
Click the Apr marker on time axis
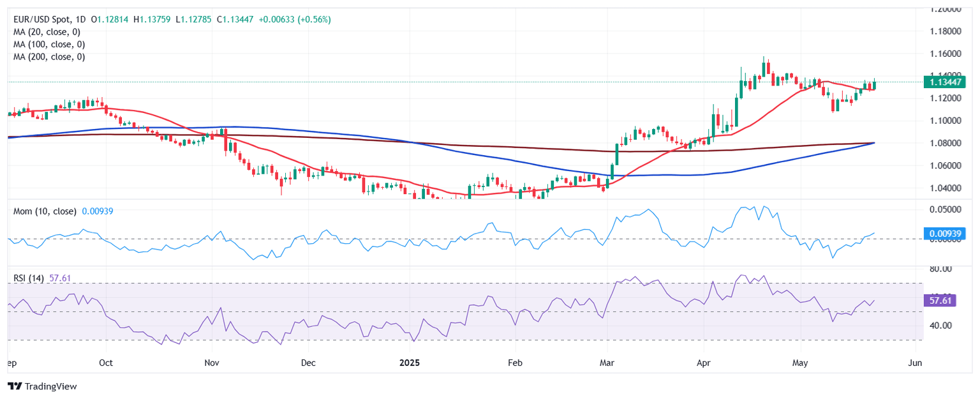[x=704, y=363]
